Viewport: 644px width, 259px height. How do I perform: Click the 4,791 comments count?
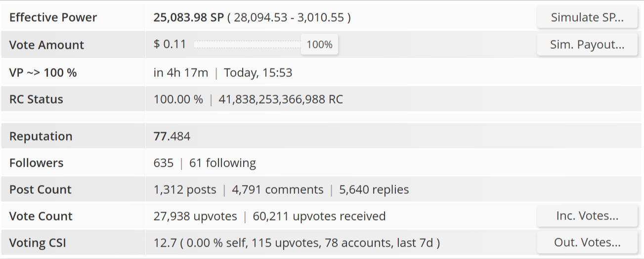coord(277,190)
